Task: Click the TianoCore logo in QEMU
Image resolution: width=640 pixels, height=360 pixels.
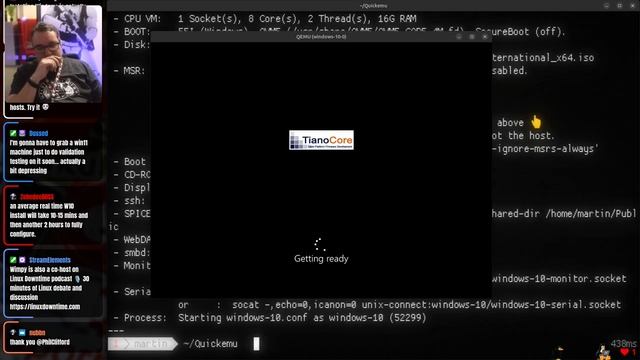Action: [x=321, y=140]
